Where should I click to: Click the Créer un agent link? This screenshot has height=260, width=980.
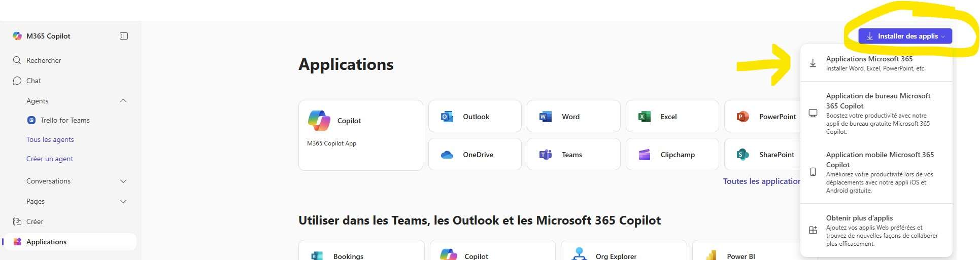coord(50,159)
